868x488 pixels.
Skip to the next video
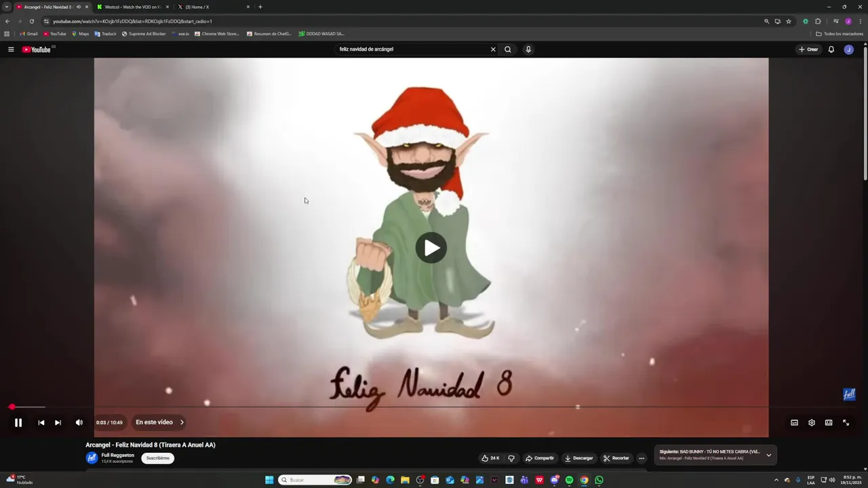coord(58,422)
